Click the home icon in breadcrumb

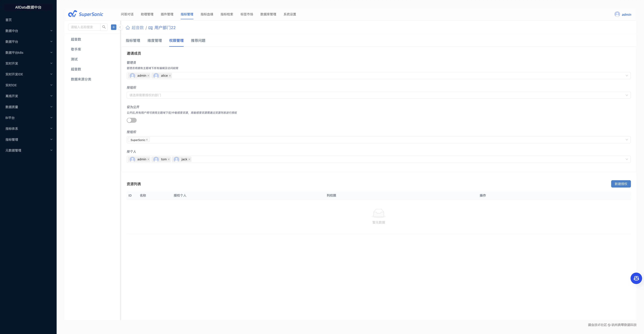(x=128, y=28)
